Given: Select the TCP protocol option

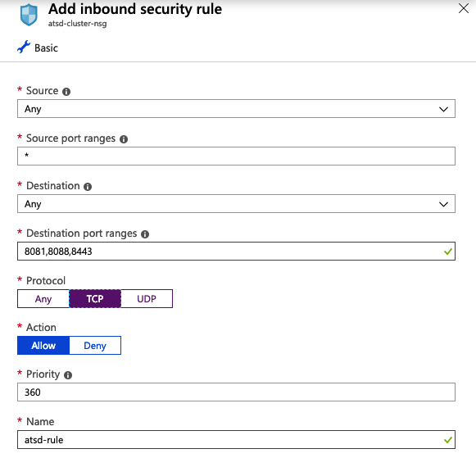Looking at the screenshot, I should click(x=95, y=299).
